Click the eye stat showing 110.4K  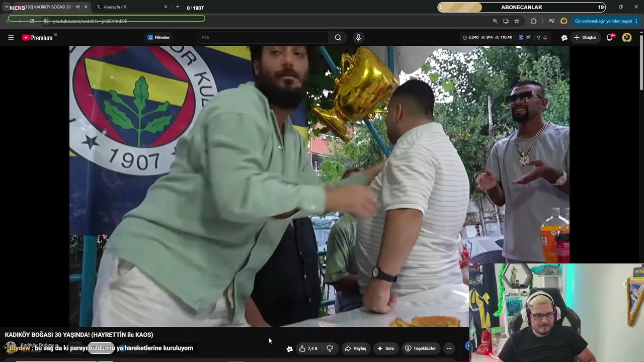504,38
